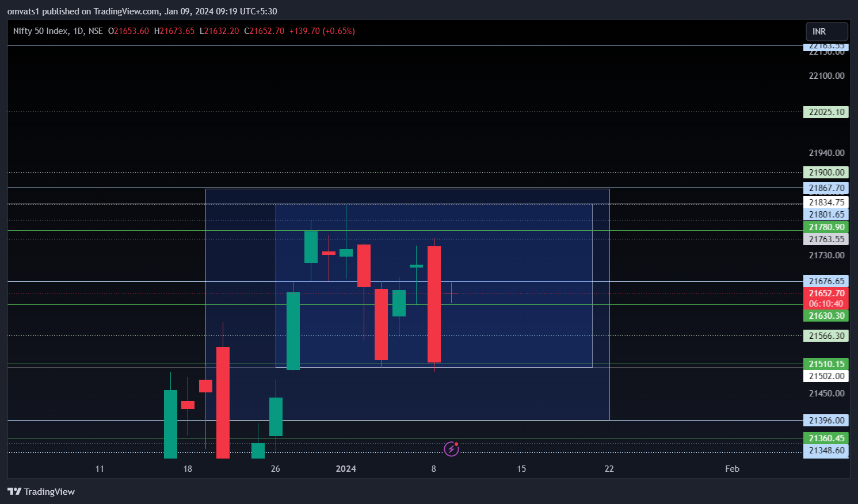This screenshot has height=504, width=858.
Task: Click the 21730.00 price scale tick
Action: pyautogui.click(x=826, y=255)
